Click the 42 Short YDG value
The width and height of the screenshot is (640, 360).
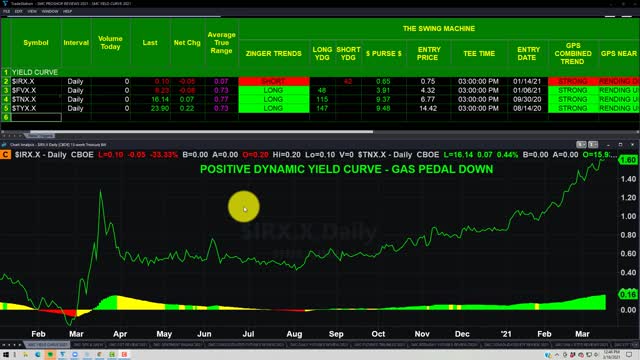click(x=348, y=81)
